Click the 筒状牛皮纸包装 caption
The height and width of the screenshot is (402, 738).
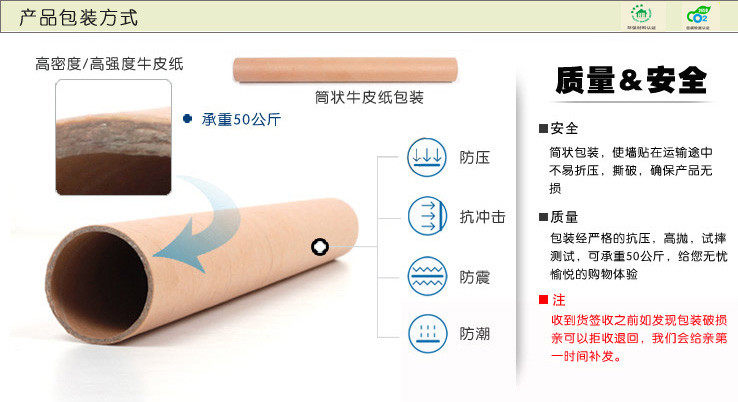pyautogui.click(x=369, y=97)
